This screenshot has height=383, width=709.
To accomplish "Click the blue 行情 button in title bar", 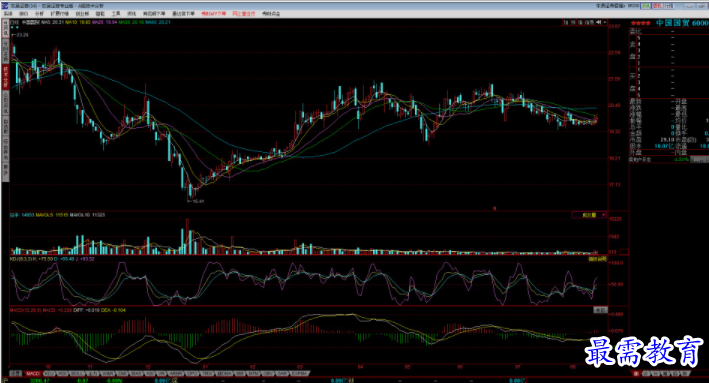I will [x=669, y=6].
